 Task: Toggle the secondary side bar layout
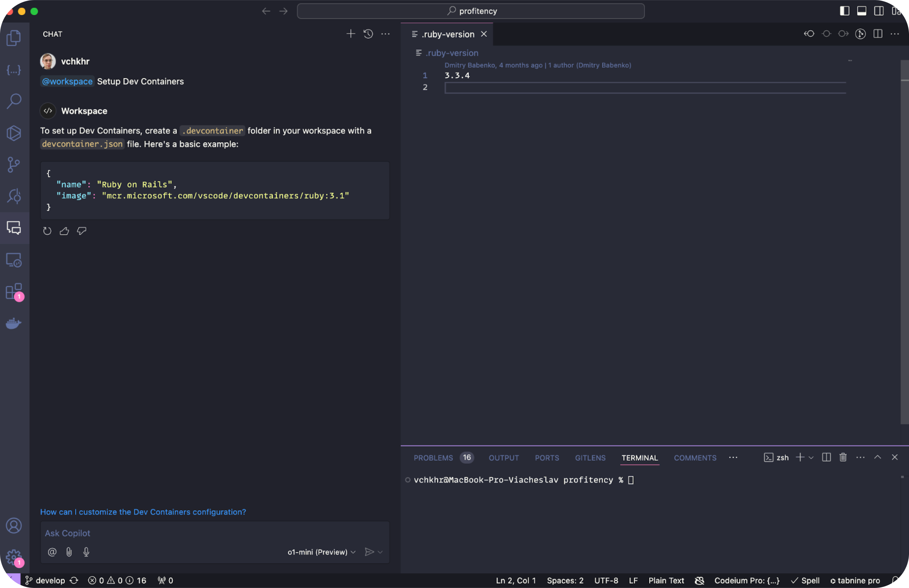click(x=879, y=11)
